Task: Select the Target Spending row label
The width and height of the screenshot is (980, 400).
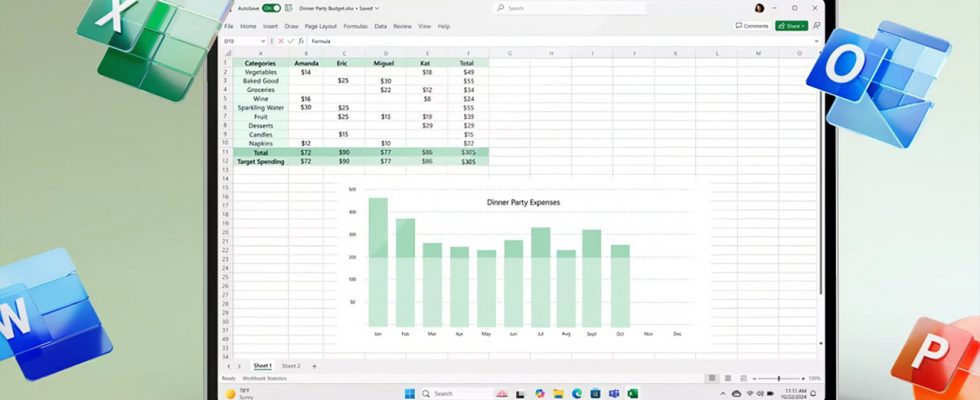Action: [260, 161]
